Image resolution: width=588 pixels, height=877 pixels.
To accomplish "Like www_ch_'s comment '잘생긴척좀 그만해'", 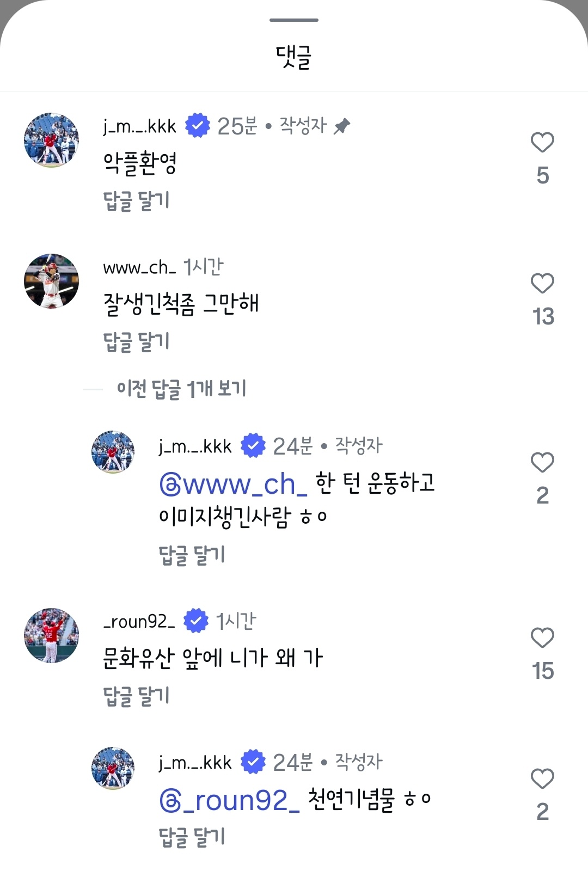I will coord(542,284).
